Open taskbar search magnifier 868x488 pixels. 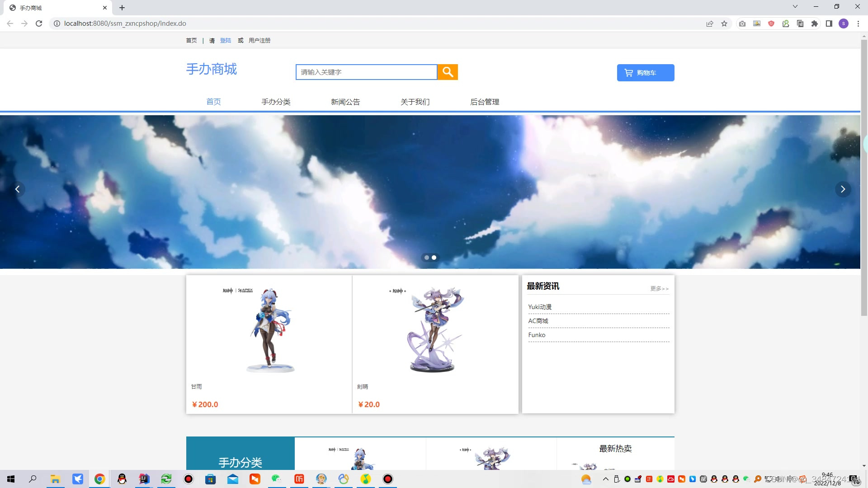[33, 479]
